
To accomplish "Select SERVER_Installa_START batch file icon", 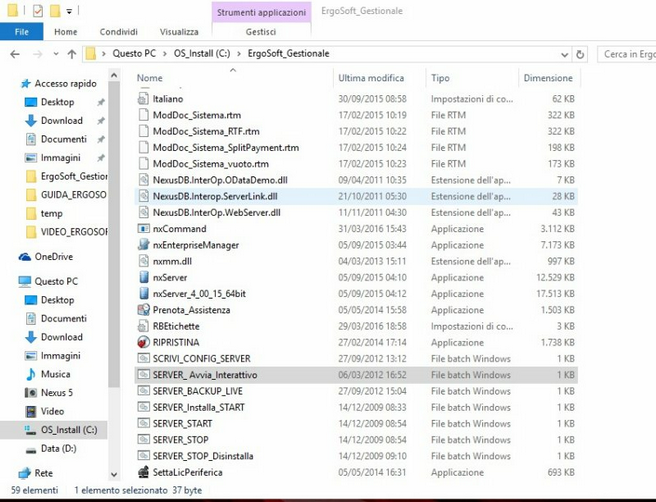I will 143,407.
